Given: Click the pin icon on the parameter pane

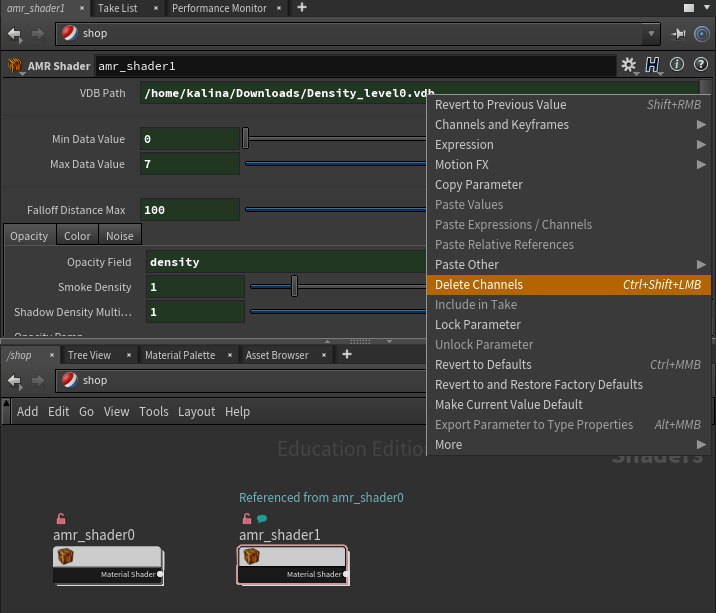Looking at the screenshot, I should pos(680,33).
